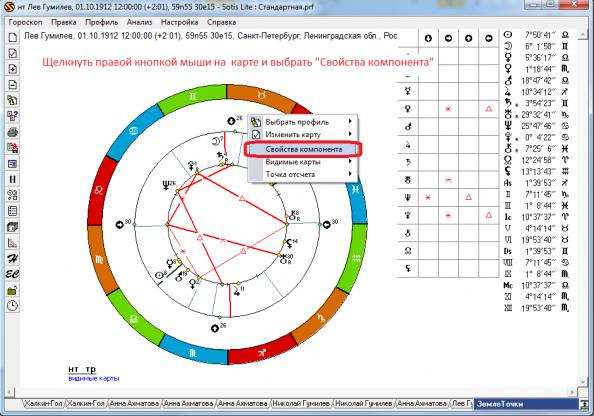The height and width of the screenshot is (416, 594).
Task: Open the bold H tool icon
Action: (13, 180)
